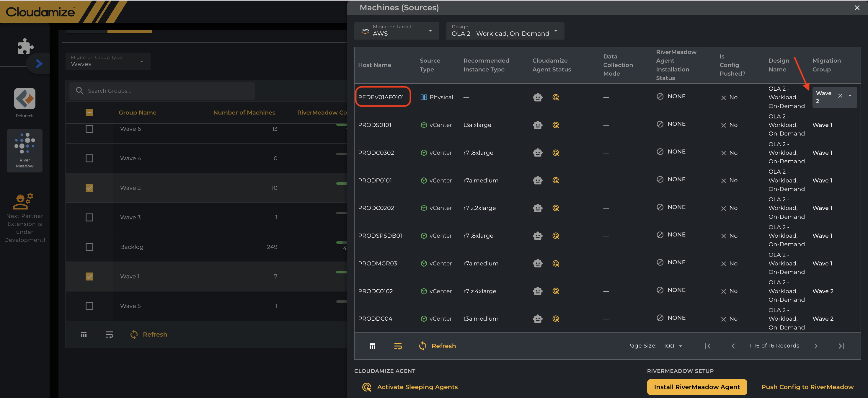Click the puzzle piece extensions icon
868x398 pixels.
coord(25,46)
